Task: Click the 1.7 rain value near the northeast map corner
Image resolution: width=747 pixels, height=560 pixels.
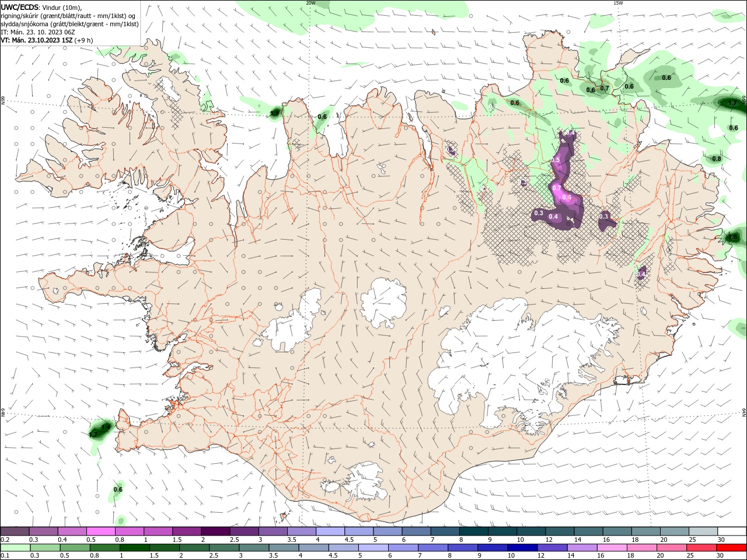Action: tap(733, 103)
